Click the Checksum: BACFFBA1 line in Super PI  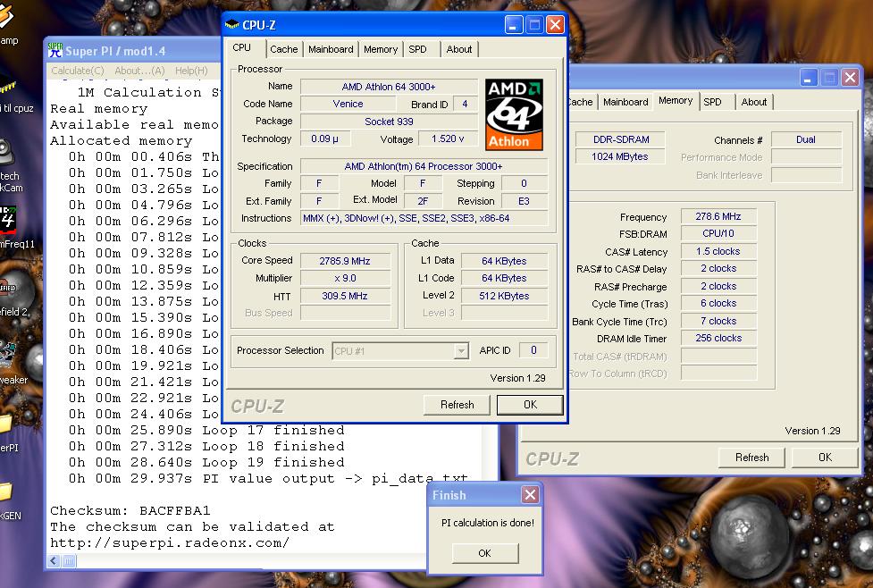click(x=130, y=510)
